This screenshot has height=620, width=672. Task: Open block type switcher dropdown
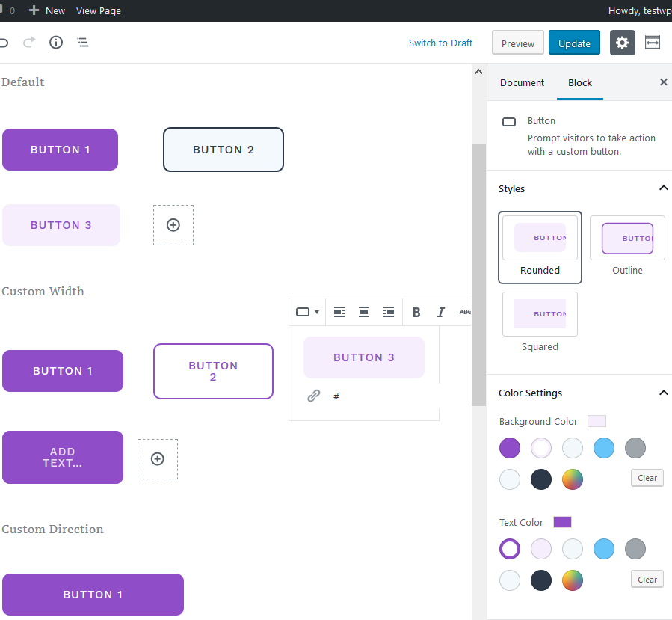pos(307,312)
